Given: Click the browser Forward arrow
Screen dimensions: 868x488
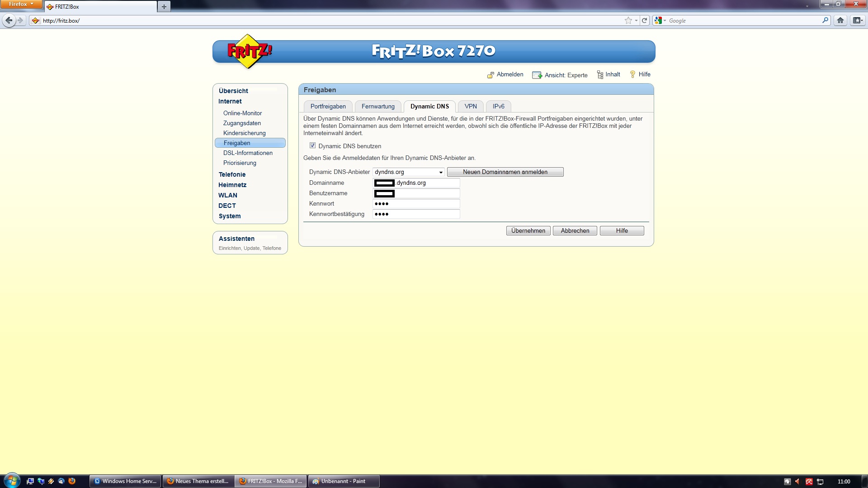Looking at the screenshot, I should click(20, 20).
